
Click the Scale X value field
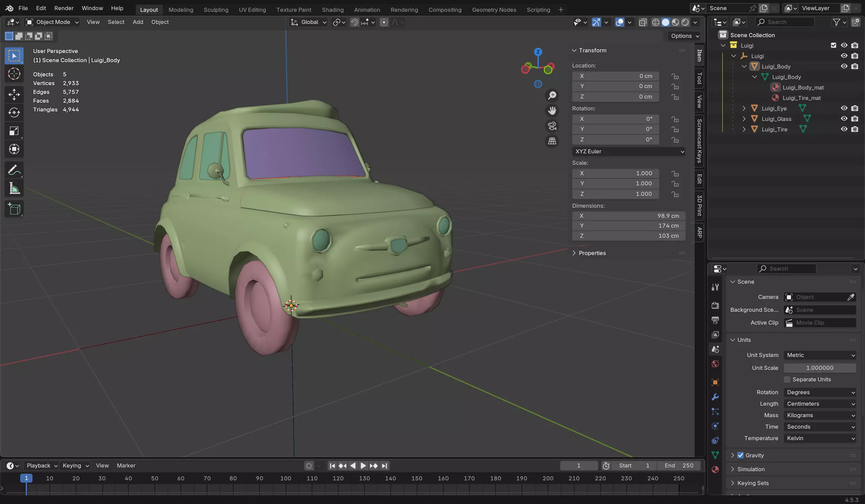(616, 173)
